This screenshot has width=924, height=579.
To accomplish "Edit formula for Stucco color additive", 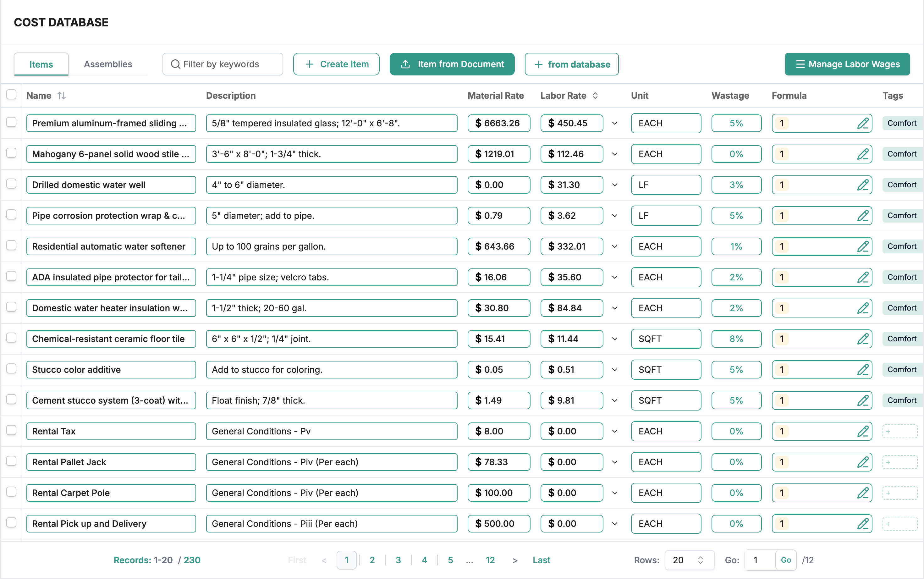I will click(x=862, y=370).
